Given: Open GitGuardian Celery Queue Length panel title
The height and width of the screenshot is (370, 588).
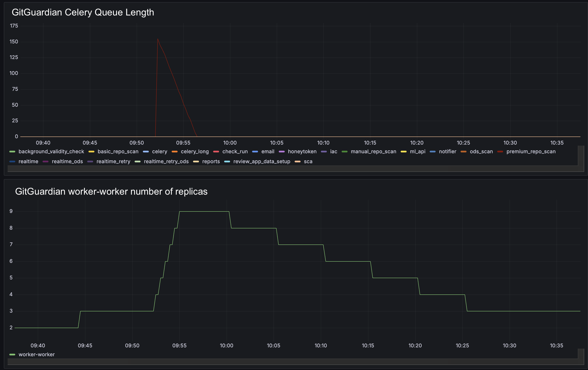Looking at the screenshot, I should pos(83,12).
